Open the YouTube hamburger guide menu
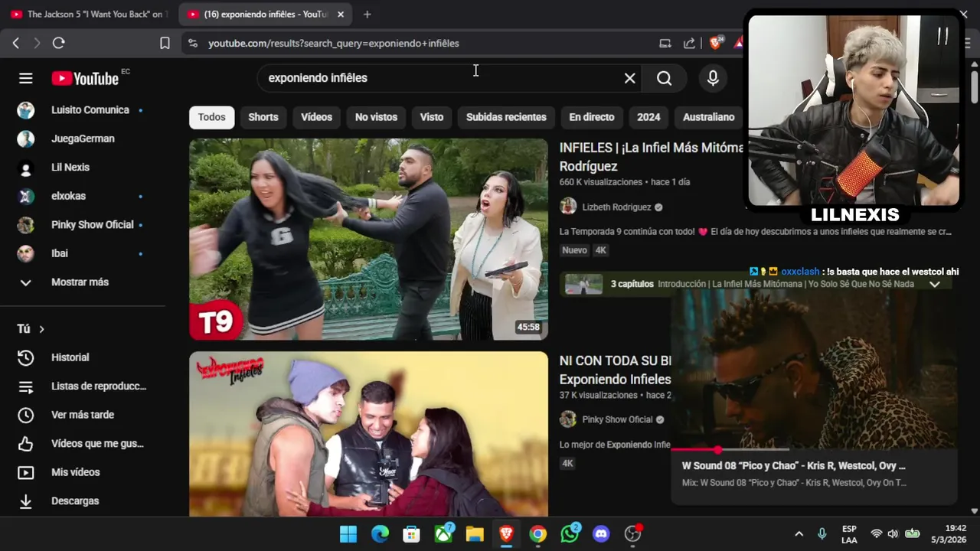980x551 pixels. [26, 78]
